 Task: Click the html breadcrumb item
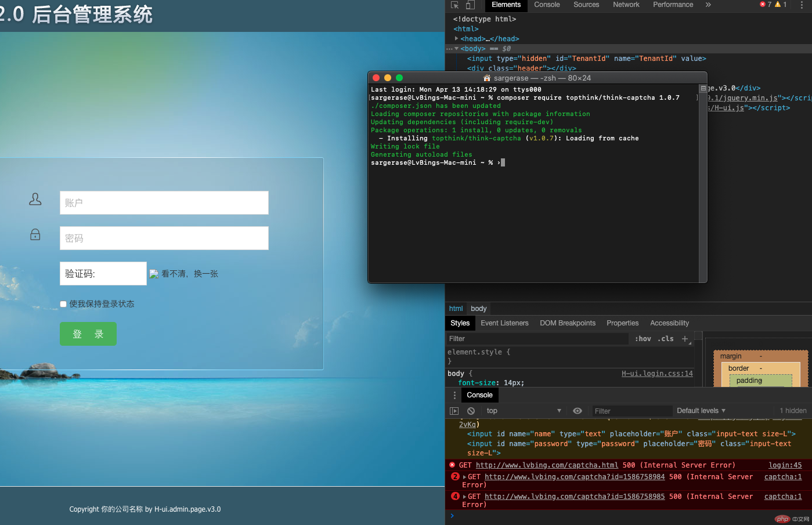[456, 309]
